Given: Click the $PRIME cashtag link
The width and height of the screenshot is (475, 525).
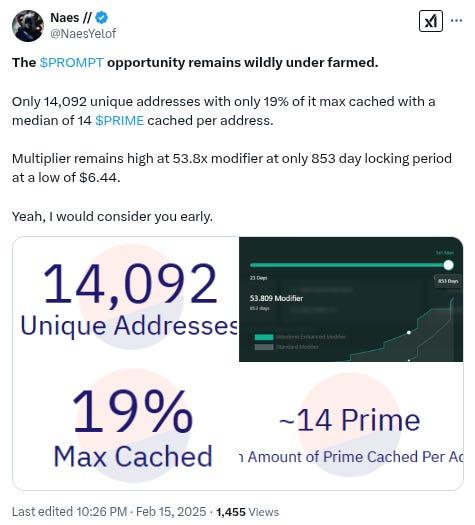Looking at the screenshot, I should (120, 121).
